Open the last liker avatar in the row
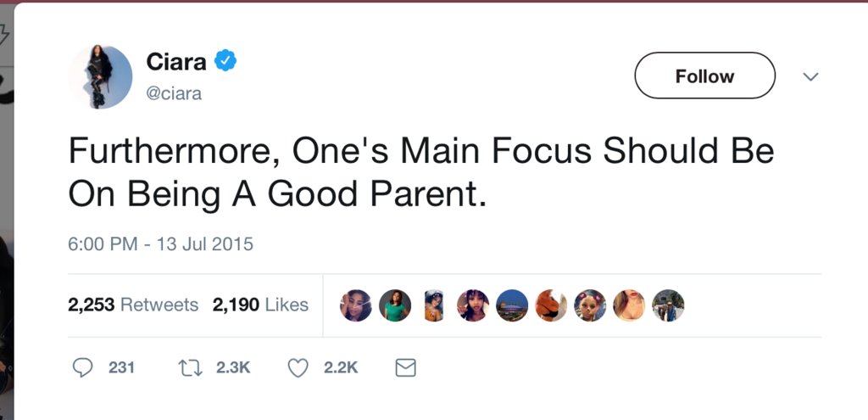Viewport: 868px width, 420px height. click(x=668, y=305)
